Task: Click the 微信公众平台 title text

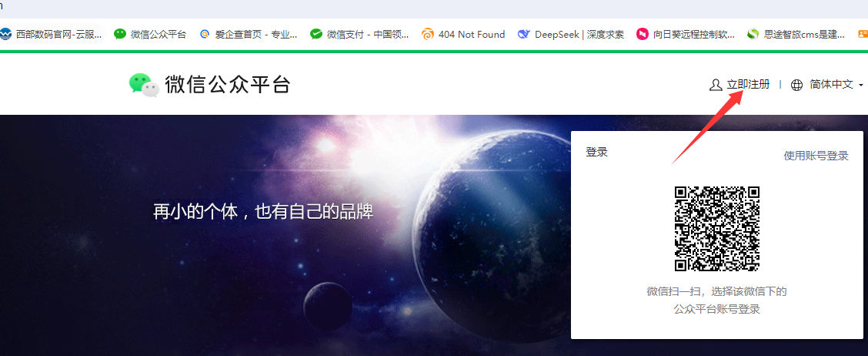Action: tap(228, 85)
